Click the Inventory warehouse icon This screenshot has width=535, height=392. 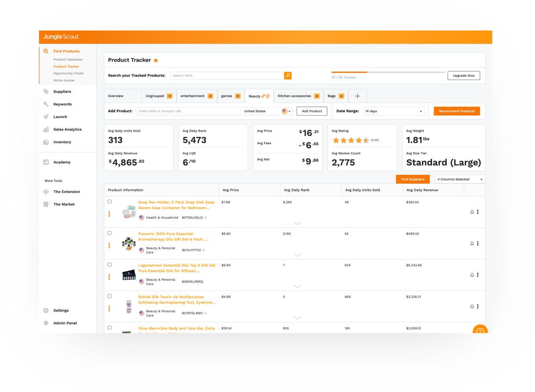coord(46,142)
